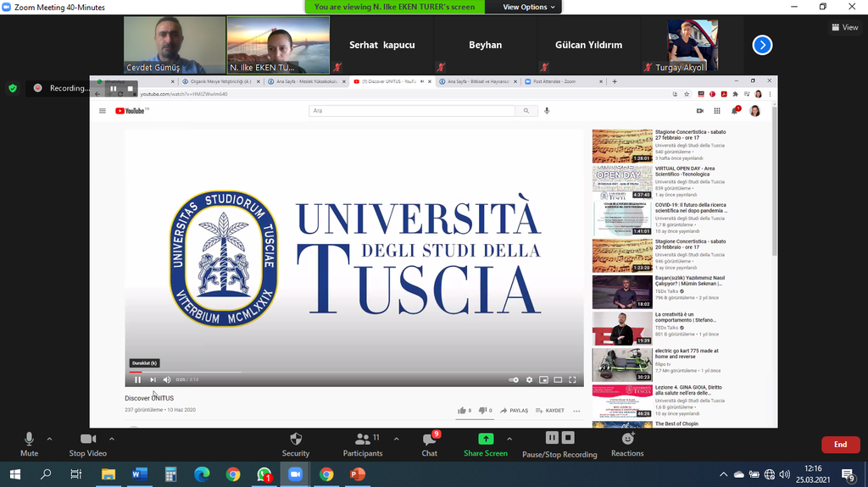This screenshot has width=868, height=487.
Task: Dislike the Discover UNITUS video
Action: click(486, 411)
